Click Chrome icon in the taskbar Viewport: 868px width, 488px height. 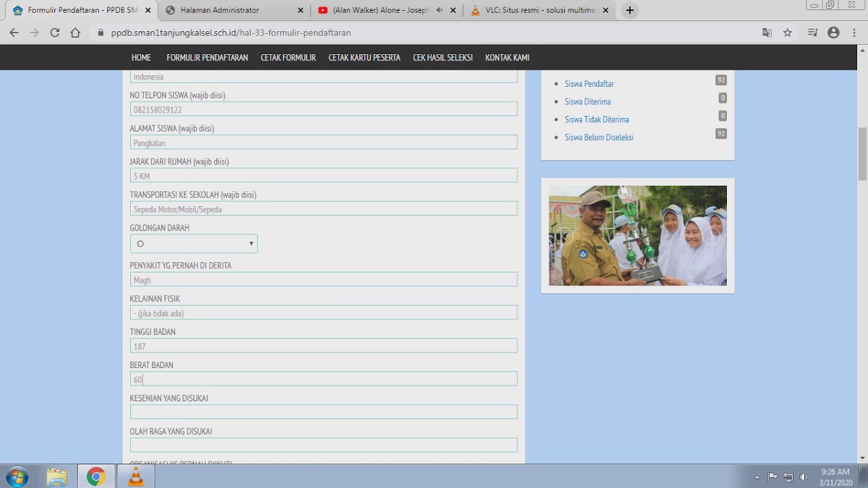pos(96,477)
